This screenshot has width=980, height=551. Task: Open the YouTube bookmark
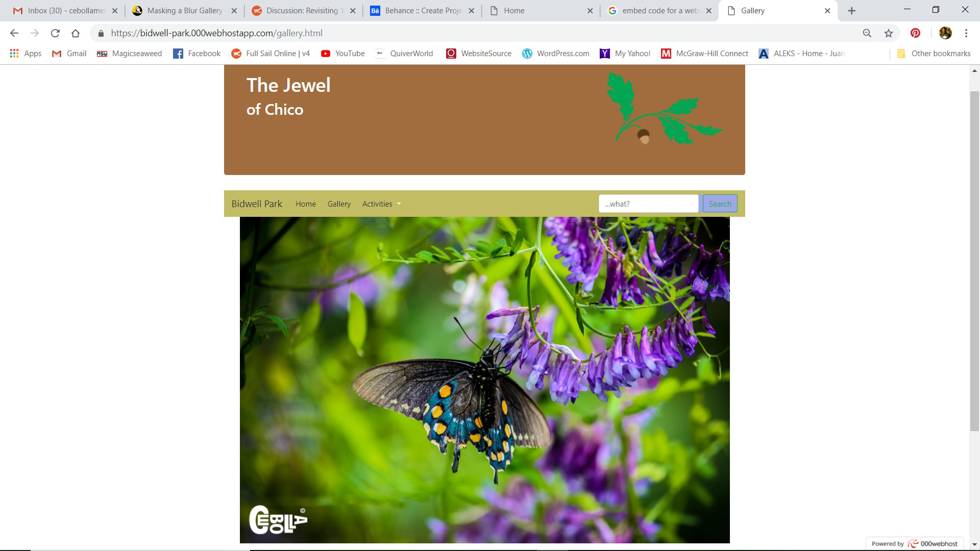[342, 54]
